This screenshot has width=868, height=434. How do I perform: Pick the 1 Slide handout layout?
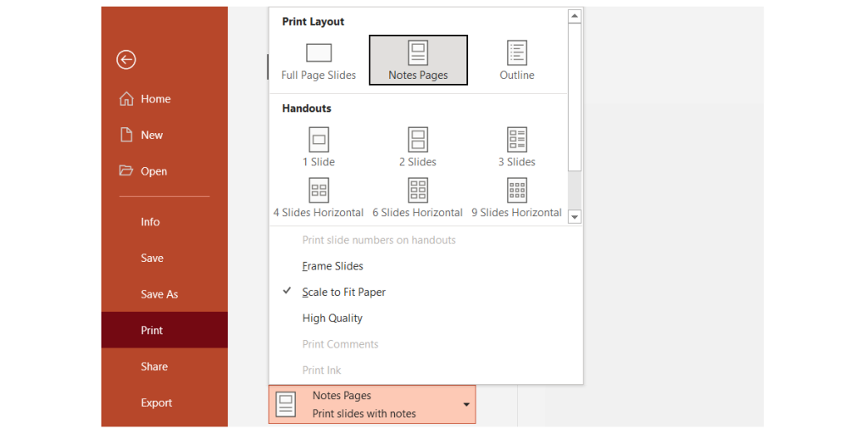[319, 140]
